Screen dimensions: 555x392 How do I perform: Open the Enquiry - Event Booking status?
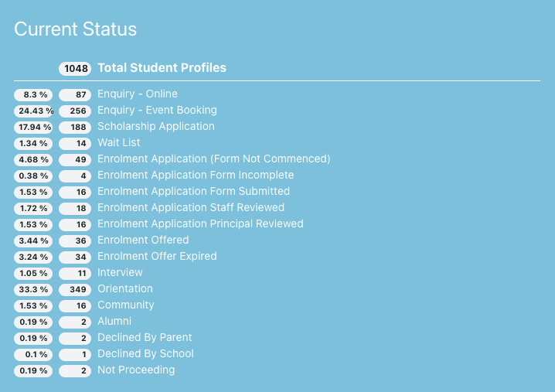[x=157, y=111]
